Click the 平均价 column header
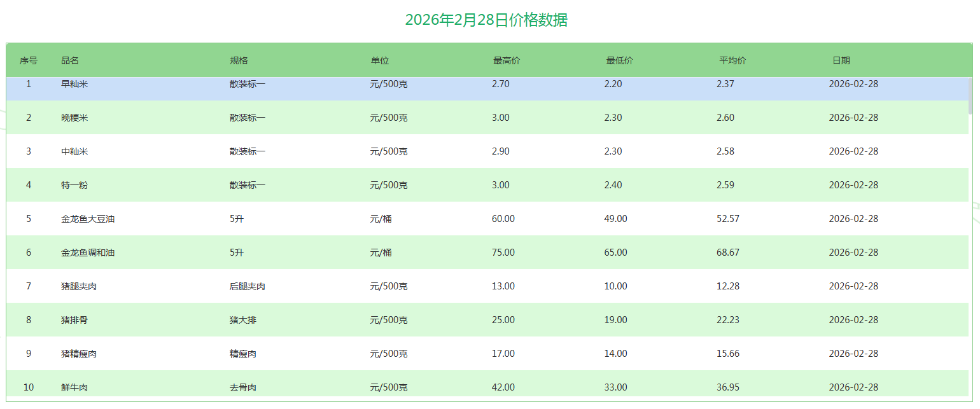This screenshot has height=409, width=980. [732, 60]
